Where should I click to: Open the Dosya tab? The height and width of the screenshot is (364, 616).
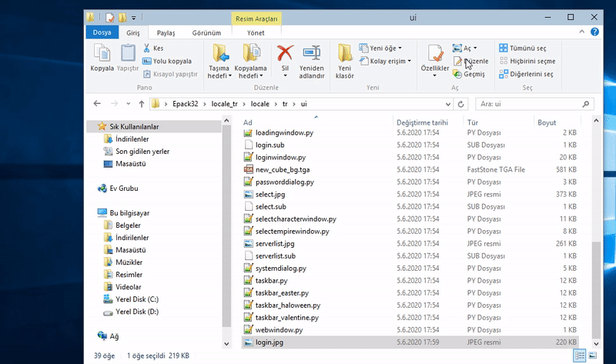click(102, 32)
